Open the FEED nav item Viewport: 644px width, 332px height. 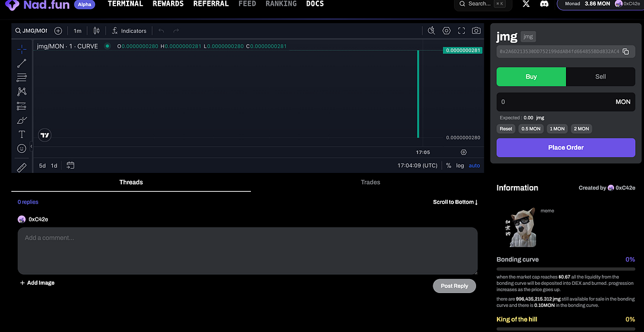coord(247,4)
